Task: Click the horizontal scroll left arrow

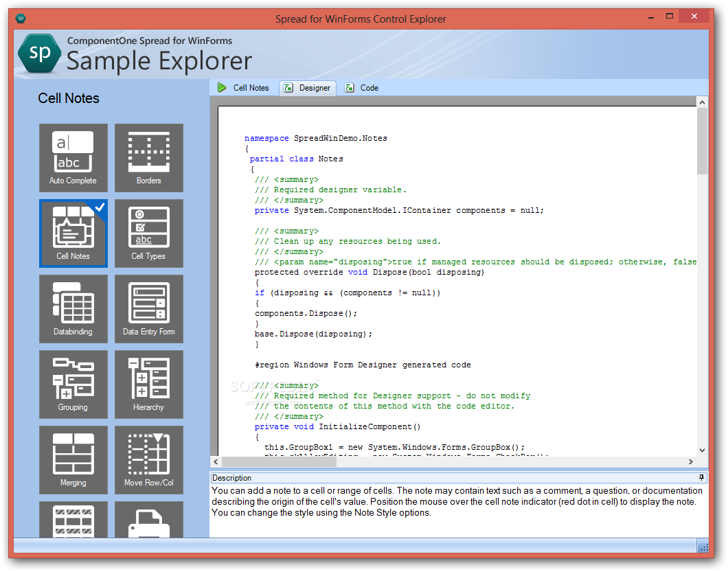Action: [216, 461]
